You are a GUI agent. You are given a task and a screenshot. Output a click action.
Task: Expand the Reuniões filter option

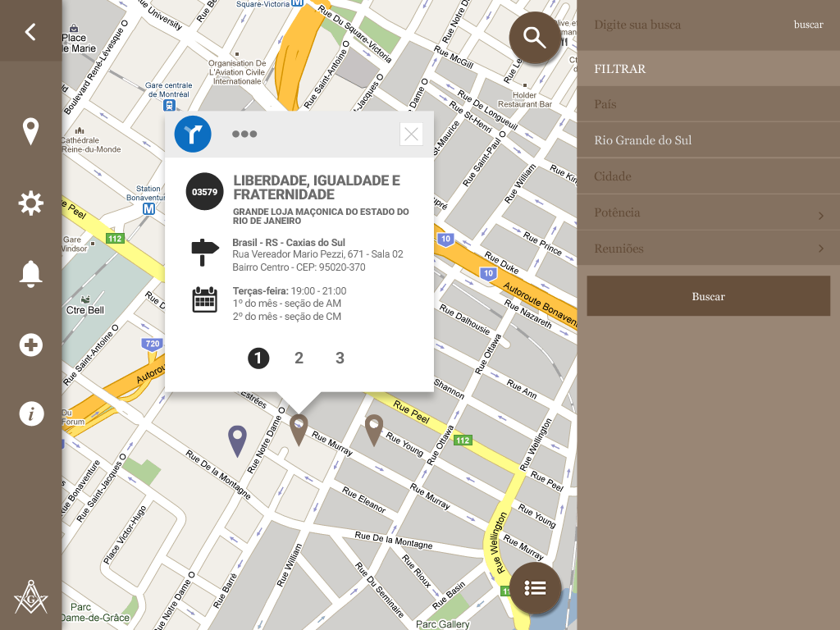coord(708,249)
